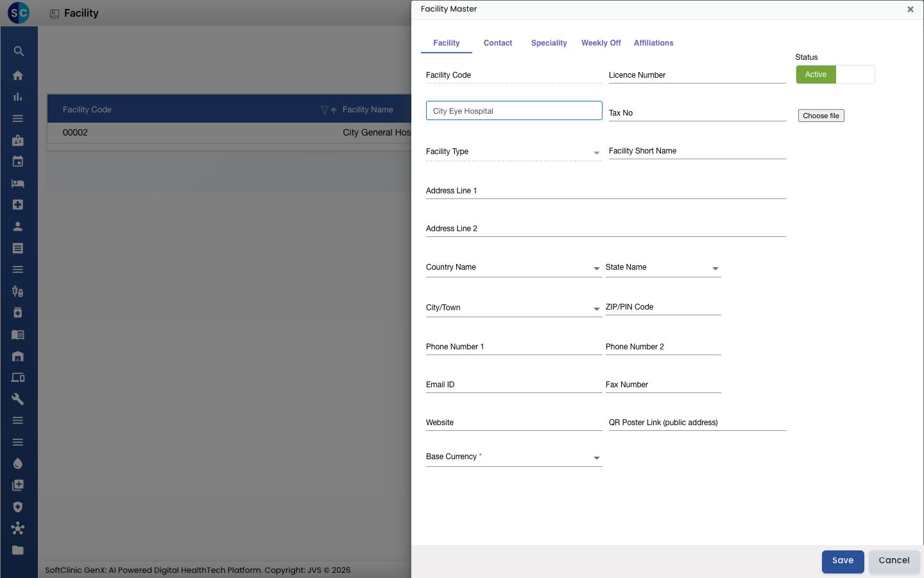Click the Fax Number field
Screen dimensions: 924x578
(663, 385)
